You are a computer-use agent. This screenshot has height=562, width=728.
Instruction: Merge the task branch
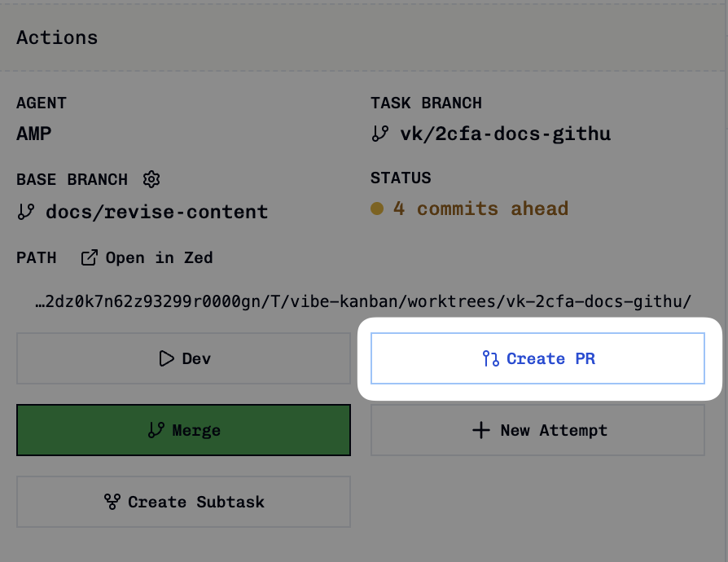click(x=183, y=430)
